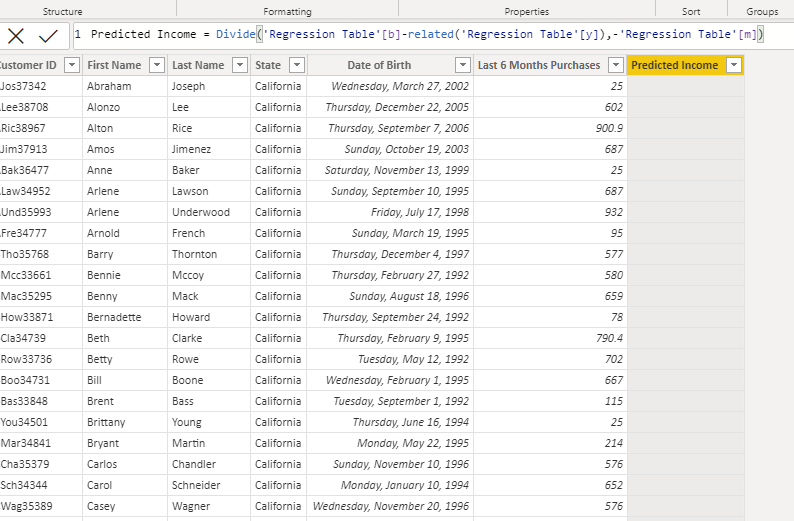The height and width of the screenshot is (521, 794).
Task: Click the first name cell Brittany
Action: (x=106, y=422)
